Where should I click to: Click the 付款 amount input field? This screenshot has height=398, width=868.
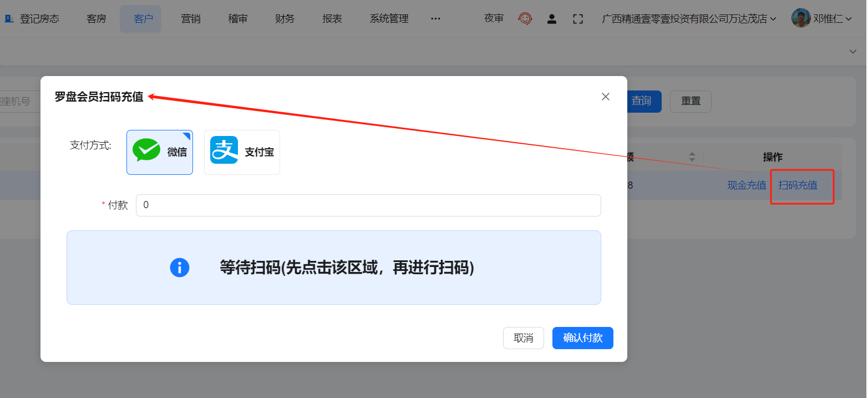point(368,205)
